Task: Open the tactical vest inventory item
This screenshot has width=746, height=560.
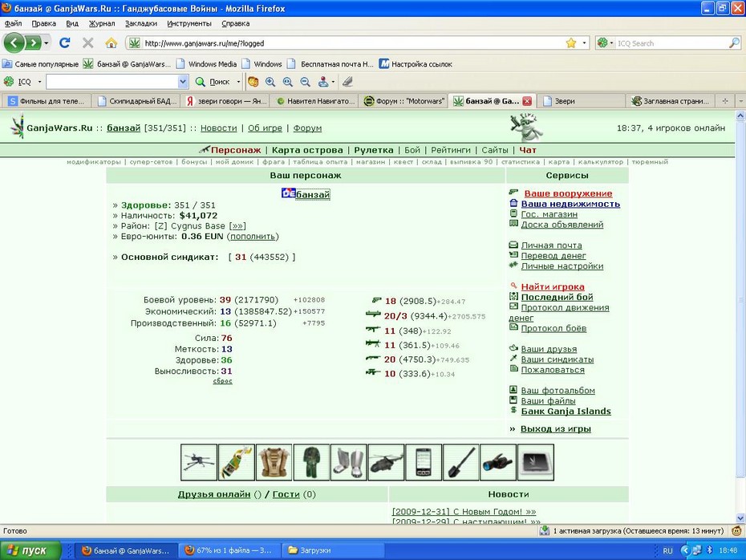Action: point(274,462)
